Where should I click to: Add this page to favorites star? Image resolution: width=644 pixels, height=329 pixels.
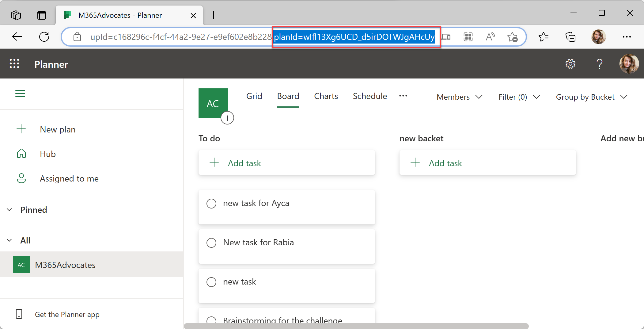512,37
